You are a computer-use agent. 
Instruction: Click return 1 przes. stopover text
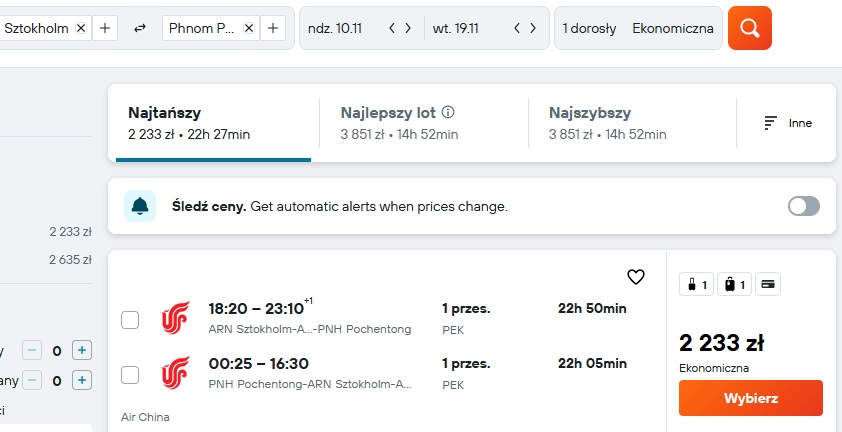(466, 364)
